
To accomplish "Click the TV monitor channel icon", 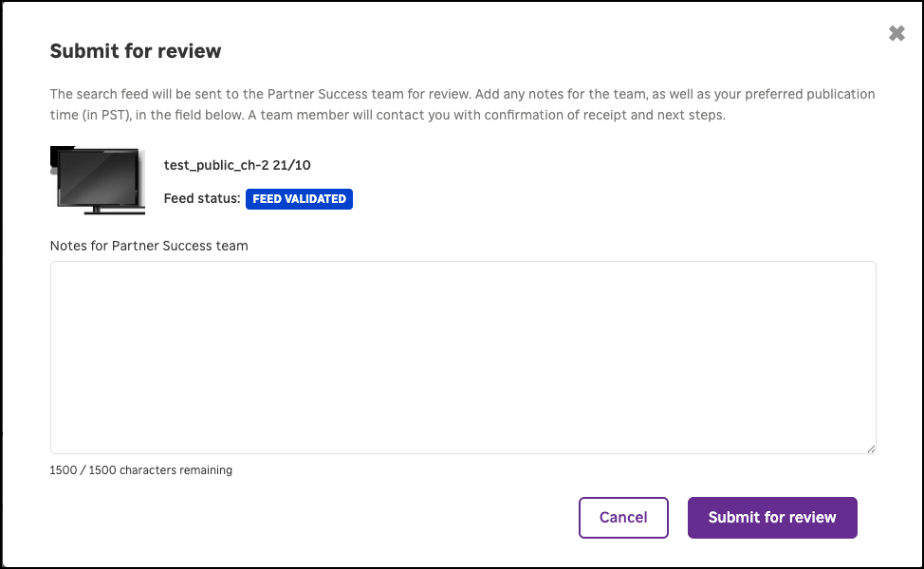I will [98, 180].
